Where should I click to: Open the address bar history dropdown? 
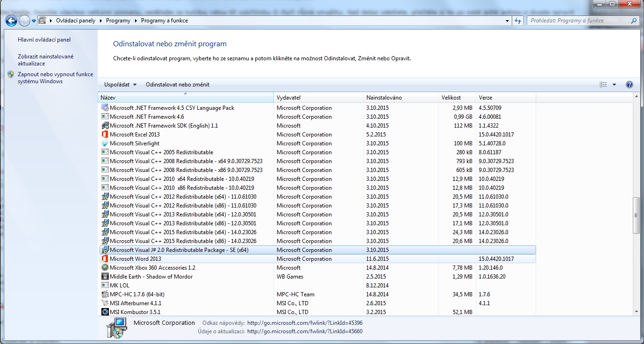pos(508,21)
